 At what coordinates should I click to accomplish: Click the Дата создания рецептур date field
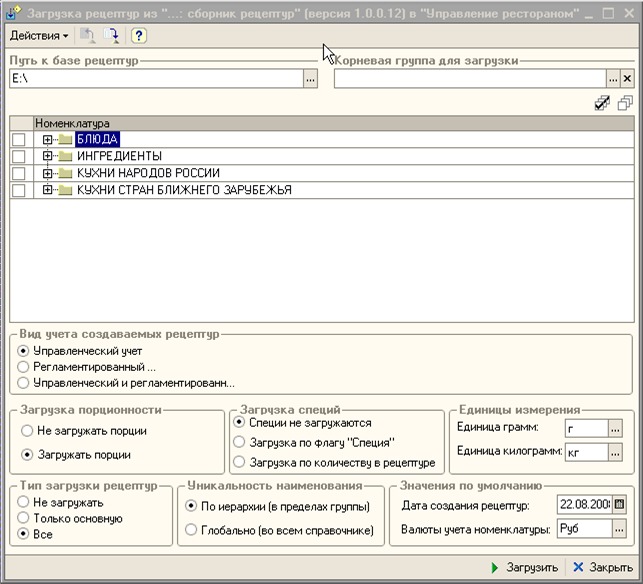(585, 504)
